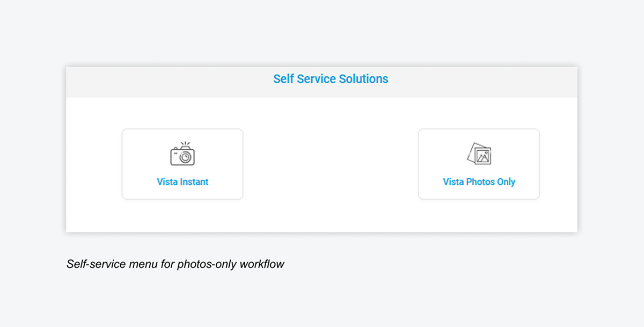Choose the Vista Photos Only tile
This screenshot has height=327, width=644.
click(x=479, y=164)
